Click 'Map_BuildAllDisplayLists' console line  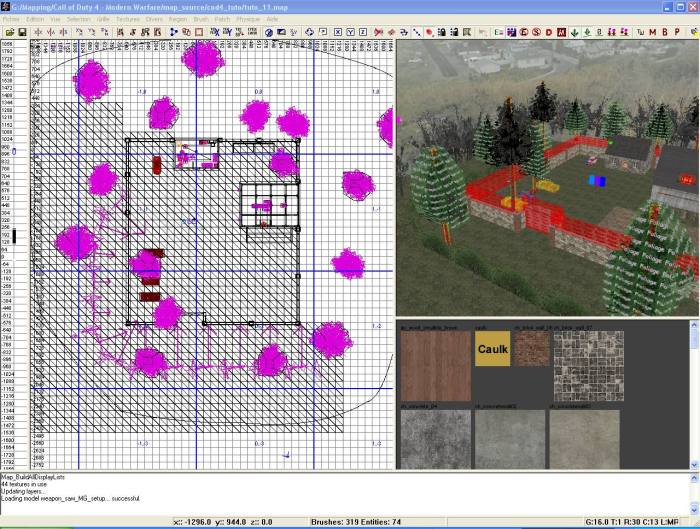point(33,477)
